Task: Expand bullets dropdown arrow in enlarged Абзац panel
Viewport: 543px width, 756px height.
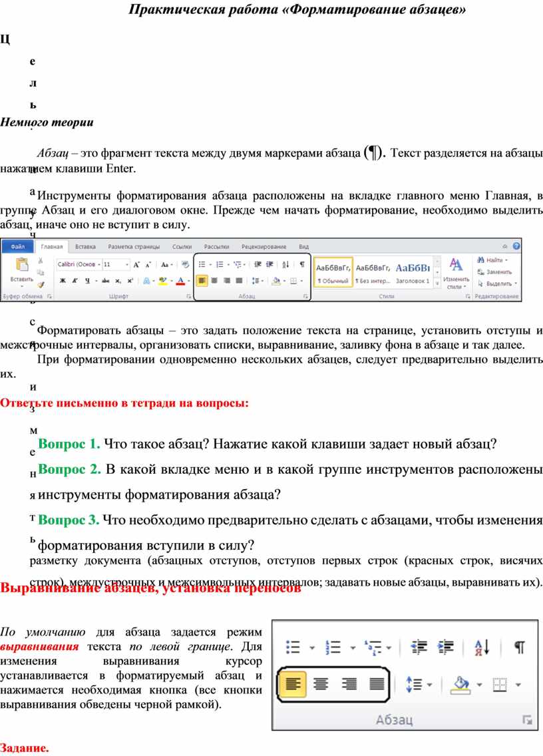Action: [x=312, y=648]
